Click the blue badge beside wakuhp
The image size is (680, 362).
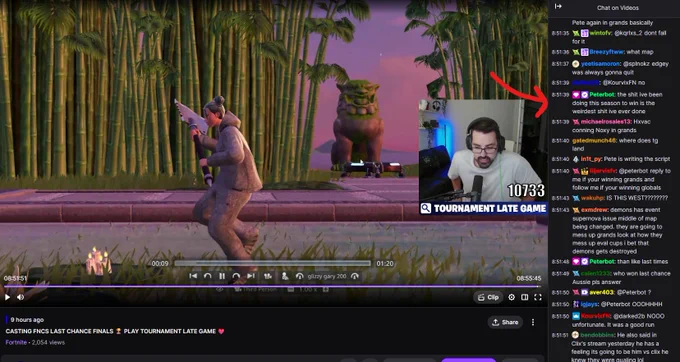coord(576,198)
